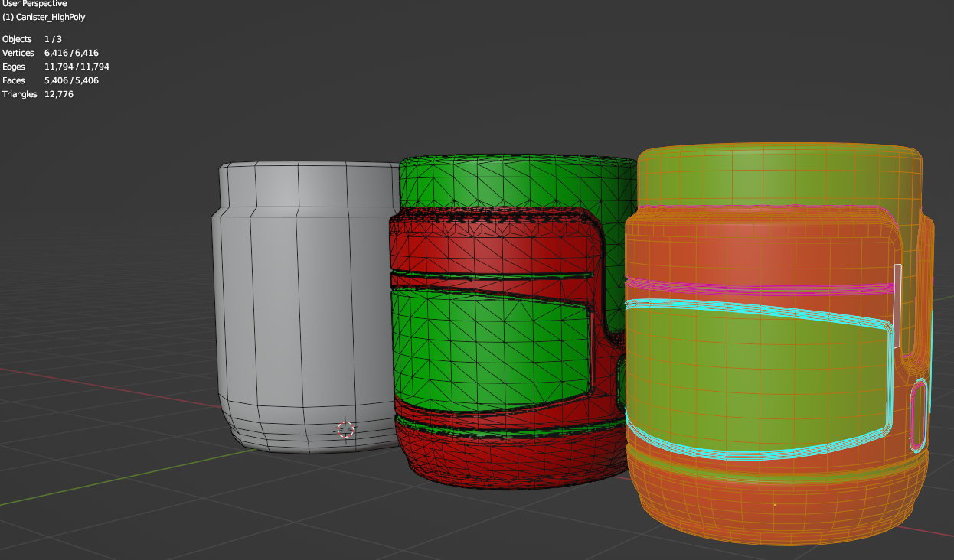Click the 3D cursor crosshair marker

pos(346,430)
